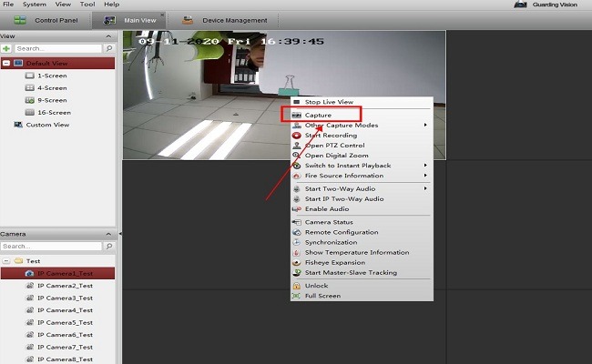Screen dimensions: 592x364
Task: Collapse the View panel header chevron
Action: point(109,35)
